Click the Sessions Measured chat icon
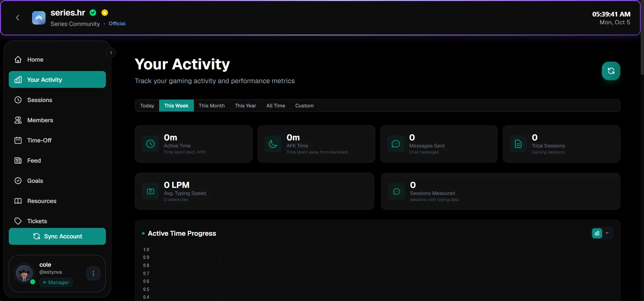The height and width of the screenshot is (301, 644). click(397, 192)
